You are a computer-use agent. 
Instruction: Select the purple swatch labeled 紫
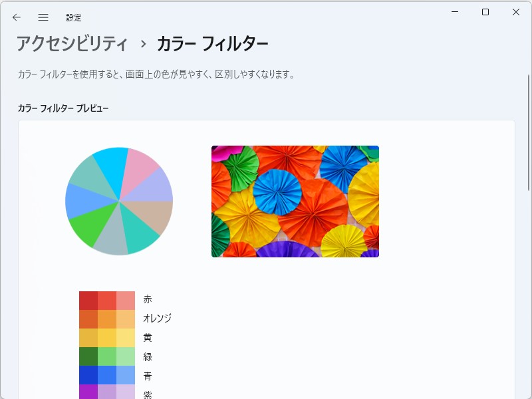[106, 394]
